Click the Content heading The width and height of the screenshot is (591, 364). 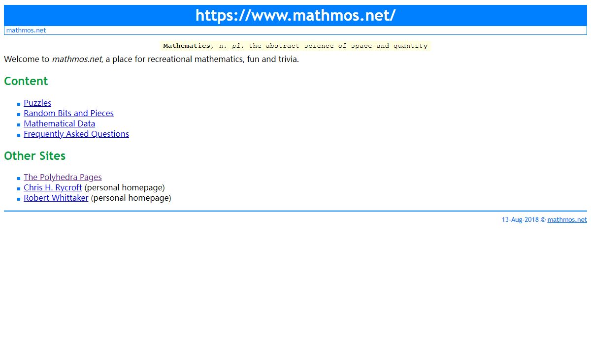[x=26, y=81]
